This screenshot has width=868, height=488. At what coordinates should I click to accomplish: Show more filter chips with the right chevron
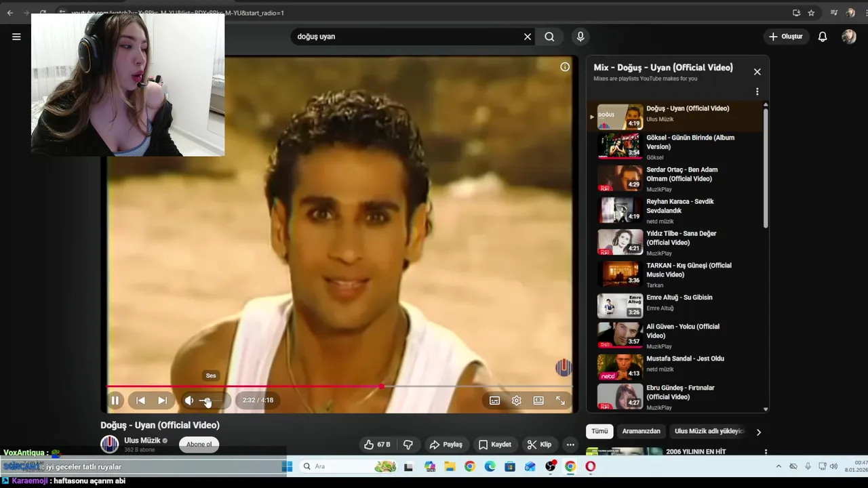759,432
